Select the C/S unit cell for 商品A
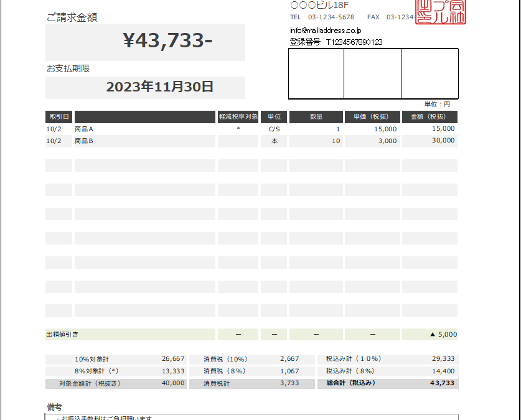The width and height of the screenshot is (521, 420). point(274,129)
